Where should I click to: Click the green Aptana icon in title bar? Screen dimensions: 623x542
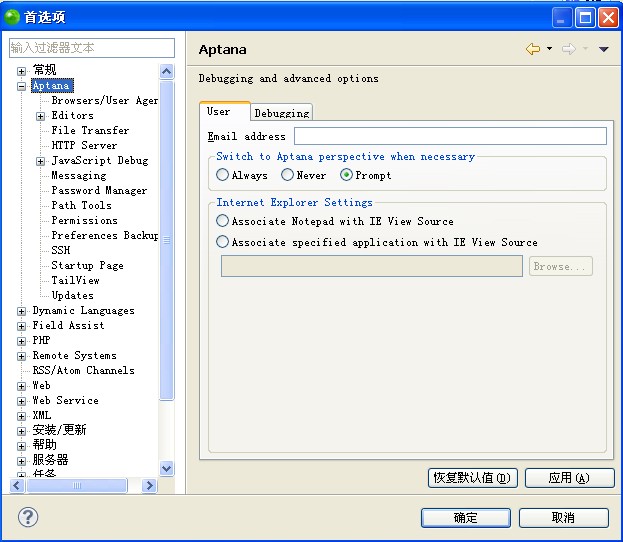click(12, 17)
